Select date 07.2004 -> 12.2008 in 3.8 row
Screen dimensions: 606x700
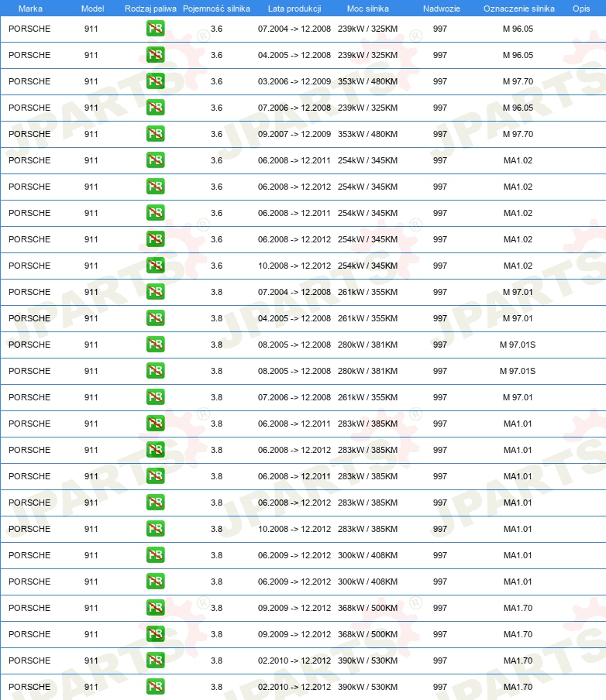(x=294, y=292)
